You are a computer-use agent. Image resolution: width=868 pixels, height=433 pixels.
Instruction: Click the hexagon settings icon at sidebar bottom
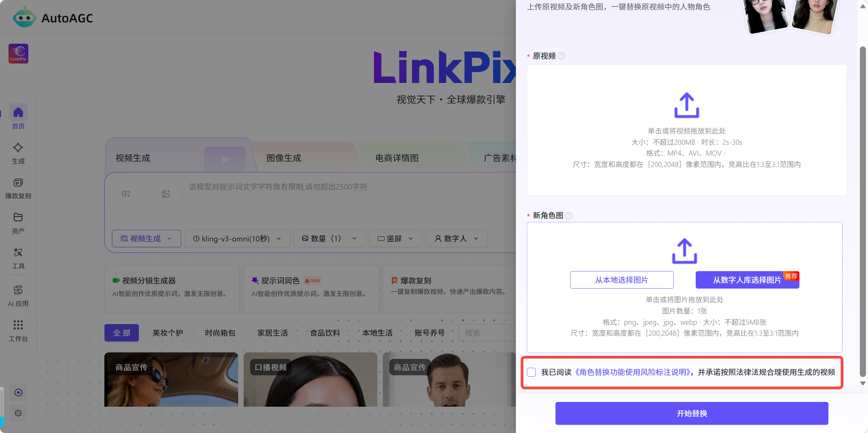pos(18,413)
